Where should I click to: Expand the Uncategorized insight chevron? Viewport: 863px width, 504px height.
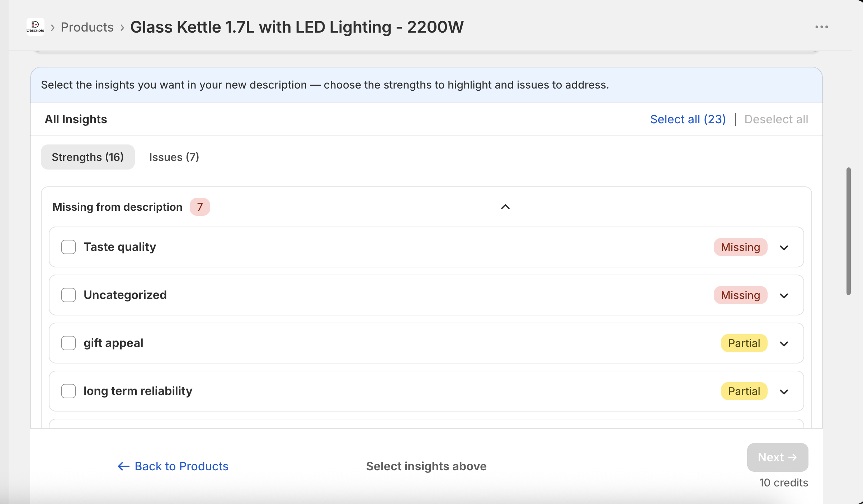click(x=784, y=295)
